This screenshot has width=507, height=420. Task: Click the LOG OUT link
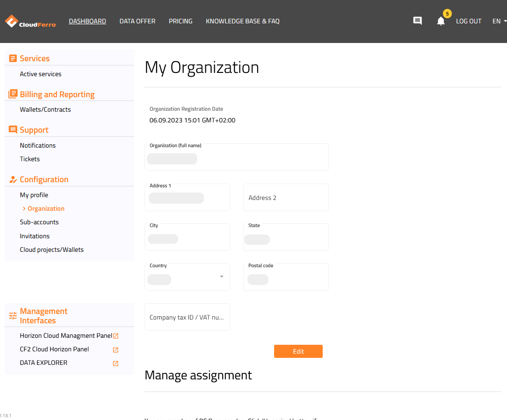(x=469, y=21)
